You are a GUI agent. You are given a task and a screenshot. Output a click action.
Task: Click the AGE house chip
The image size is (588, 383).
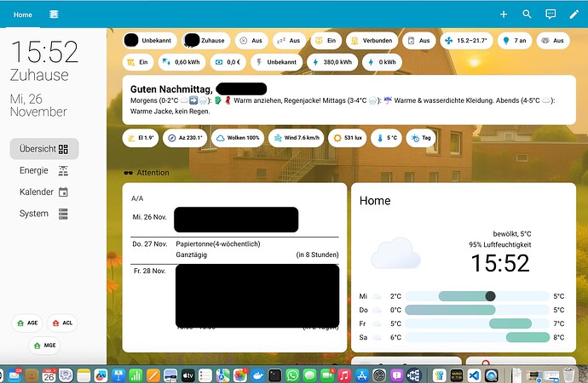pyautogui.click(x=27, y=323)
